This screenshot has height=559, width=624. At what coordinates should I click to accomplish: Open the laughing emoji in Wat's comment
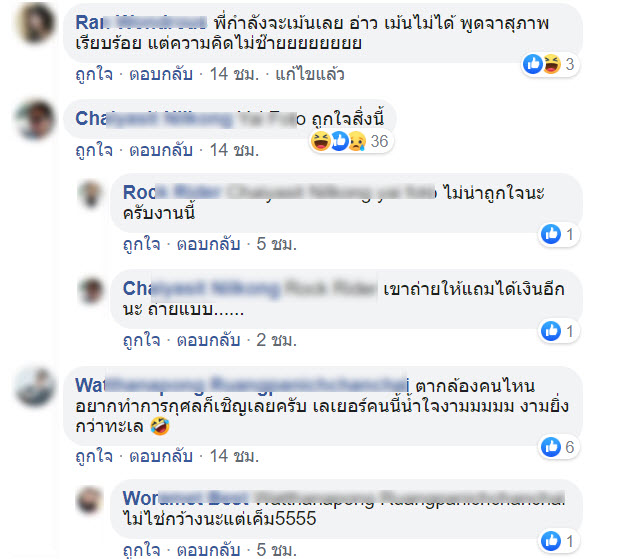(x=160, y=426)
